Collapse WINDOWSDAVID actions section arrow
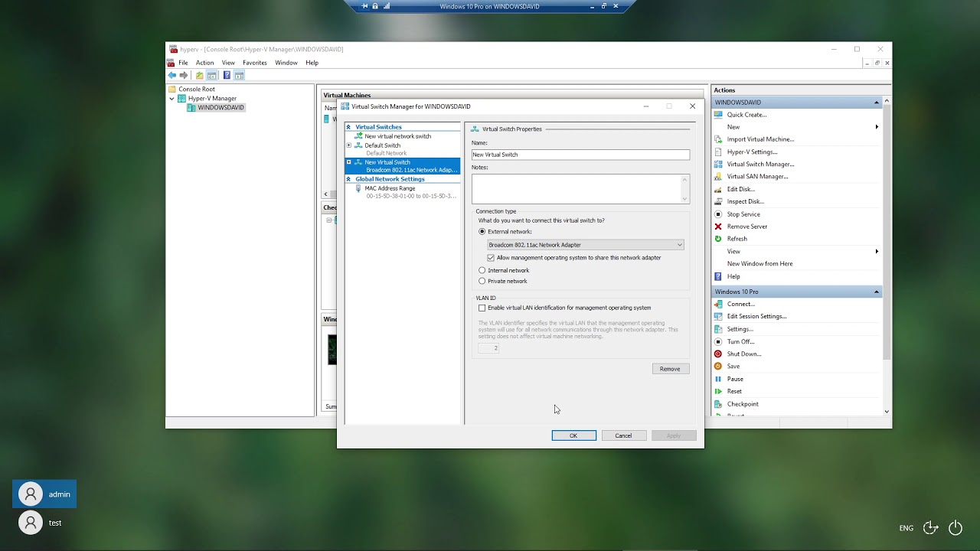Screen dimensions: 980x551 pos(877,103)
